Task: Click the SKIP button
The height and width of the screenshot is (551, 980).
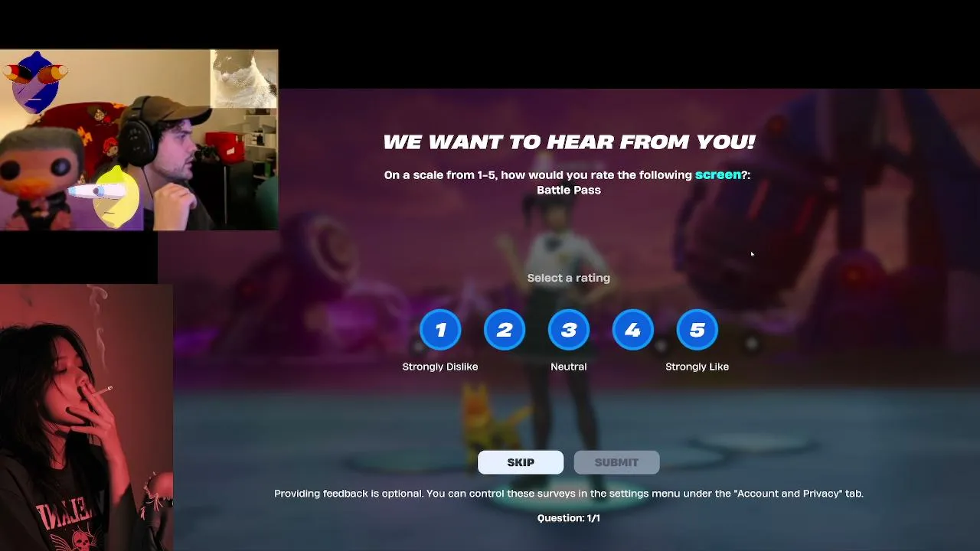Action: pyautogui.click(x=521, y=462)
